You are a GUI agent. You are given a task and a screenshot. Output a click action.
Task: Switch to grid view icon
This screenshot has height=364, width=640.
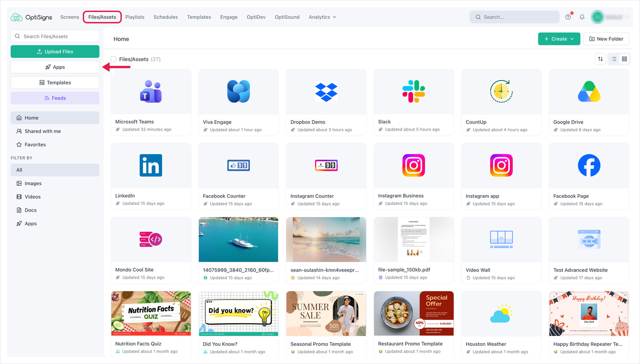624,59
